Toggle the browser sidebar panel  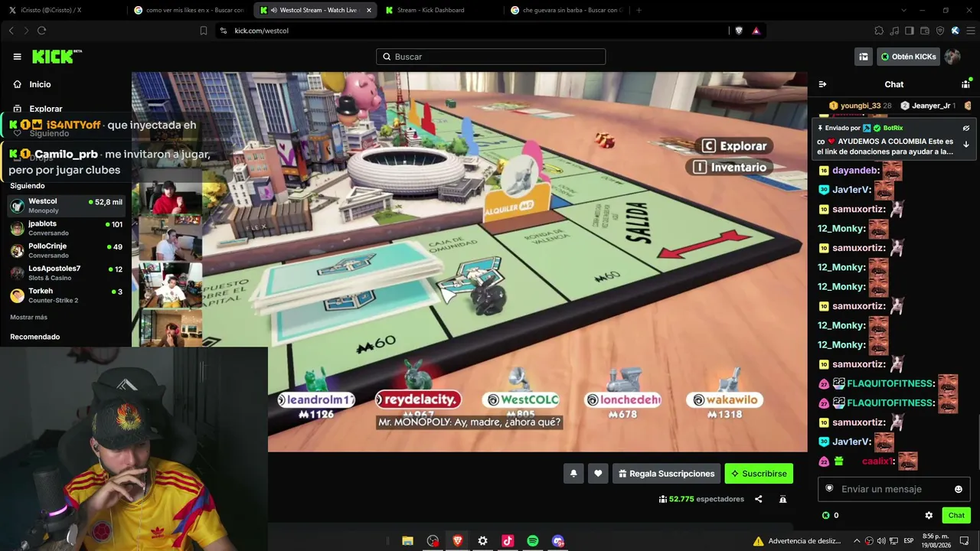910,31
